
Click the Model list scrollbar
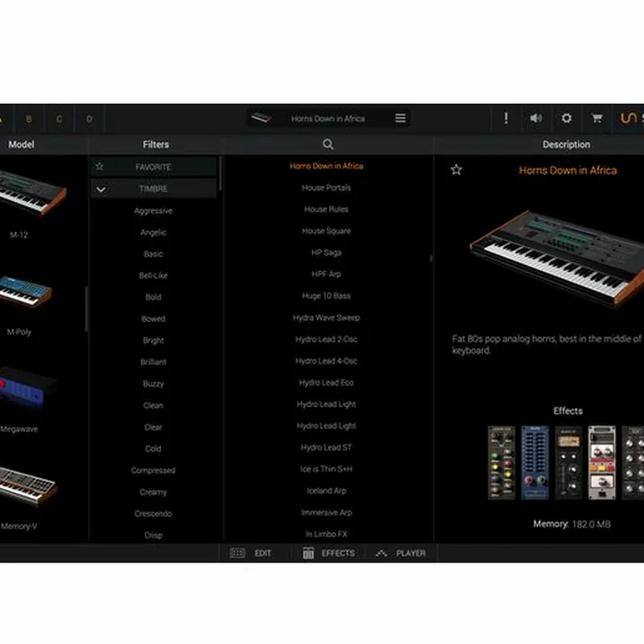click(x=86, y=309)
